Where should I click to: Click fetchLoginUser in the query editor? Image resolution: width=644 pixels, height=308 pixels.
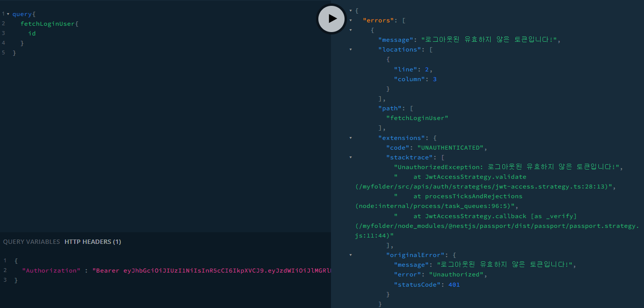pyautogui.click(x=48, y=24)
